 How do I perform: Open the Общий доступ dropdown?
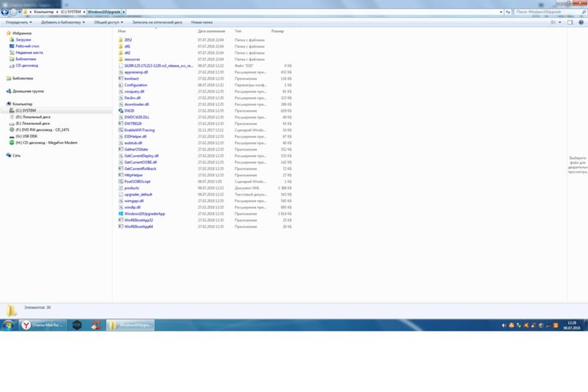[108, 23]
